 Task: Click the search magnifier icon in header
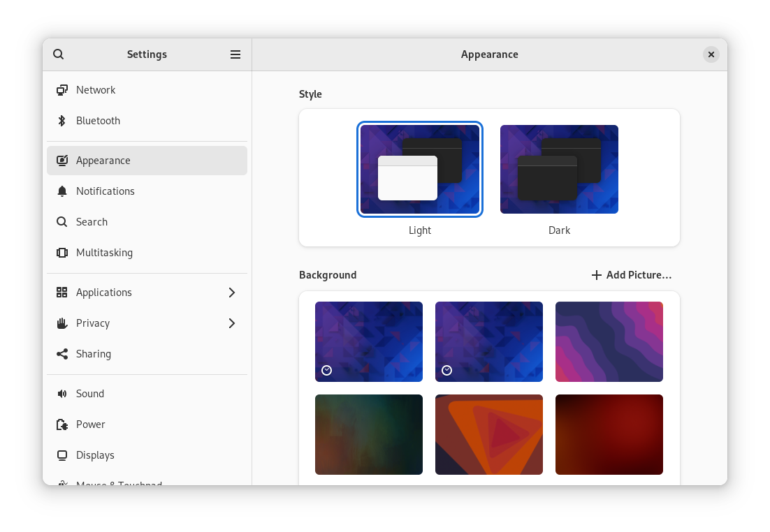[59, 54]
